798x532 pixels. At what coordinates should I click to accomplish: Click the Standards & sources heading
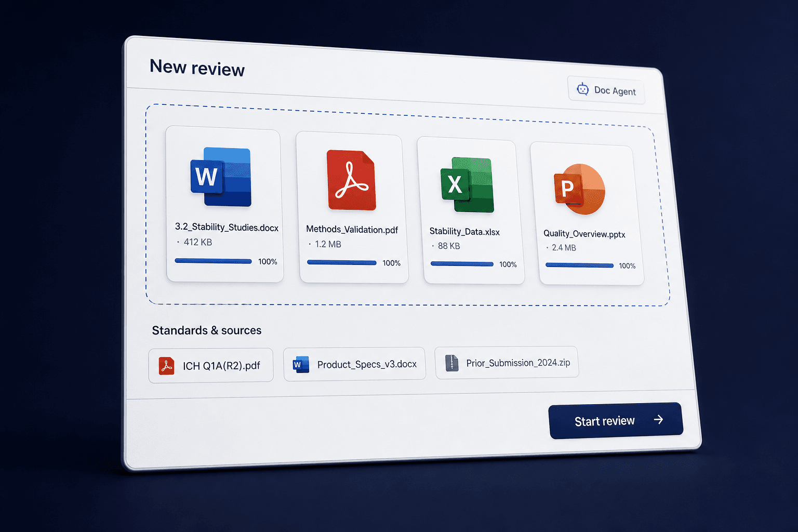207,330
